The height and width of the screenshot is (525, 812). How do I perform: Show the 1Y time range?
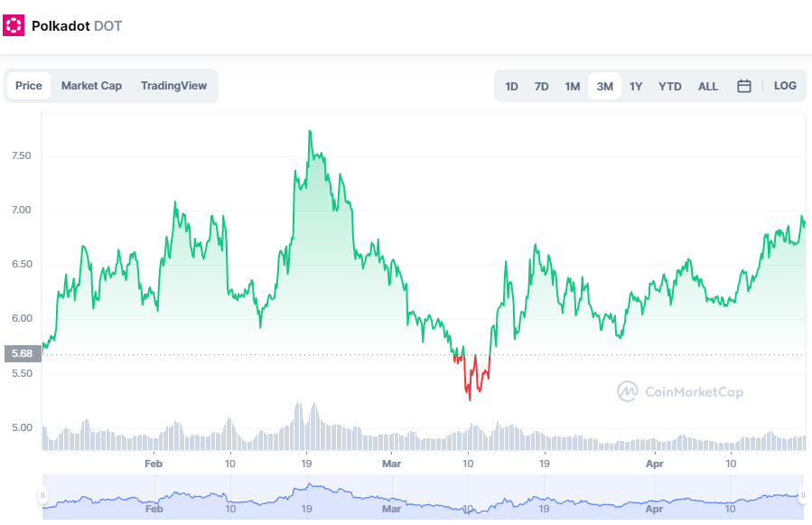click(636, 87)
